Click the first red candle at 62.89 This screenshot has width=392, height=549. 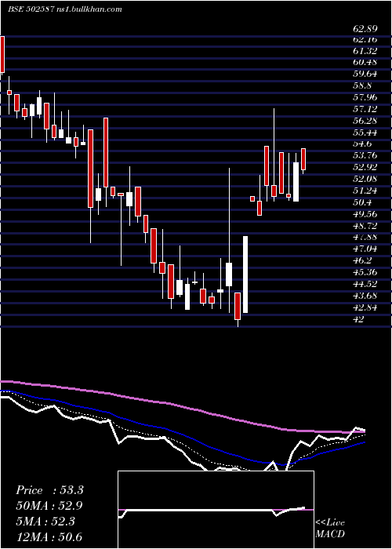pos(2,54)
